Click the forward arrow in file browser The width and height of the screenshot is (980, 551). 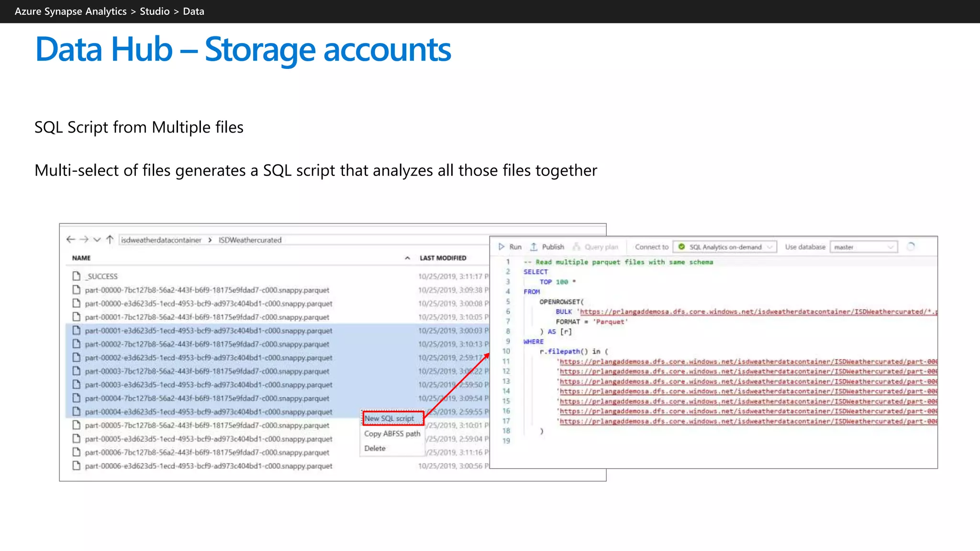pos(84,239)
